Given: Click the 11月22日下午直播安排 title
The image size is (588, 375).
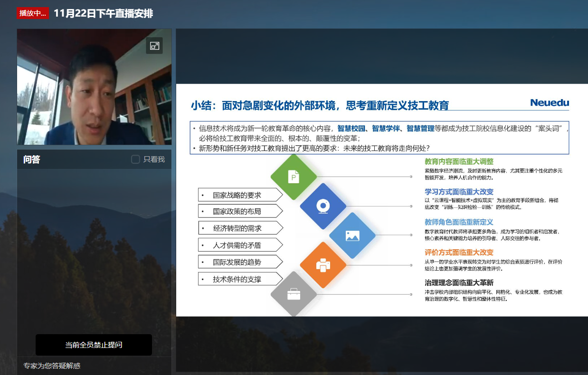Looking at the screenshot, I should click(103, 13).
